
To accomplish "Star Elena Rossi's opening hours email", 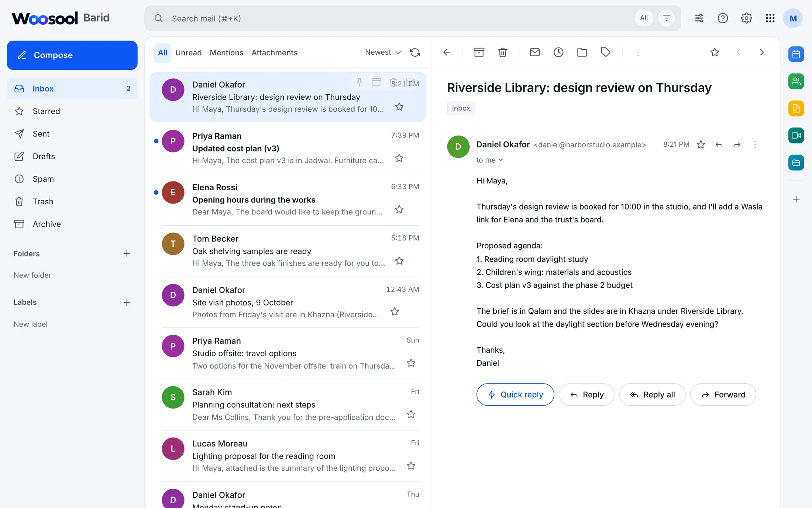I will point(399,209).
